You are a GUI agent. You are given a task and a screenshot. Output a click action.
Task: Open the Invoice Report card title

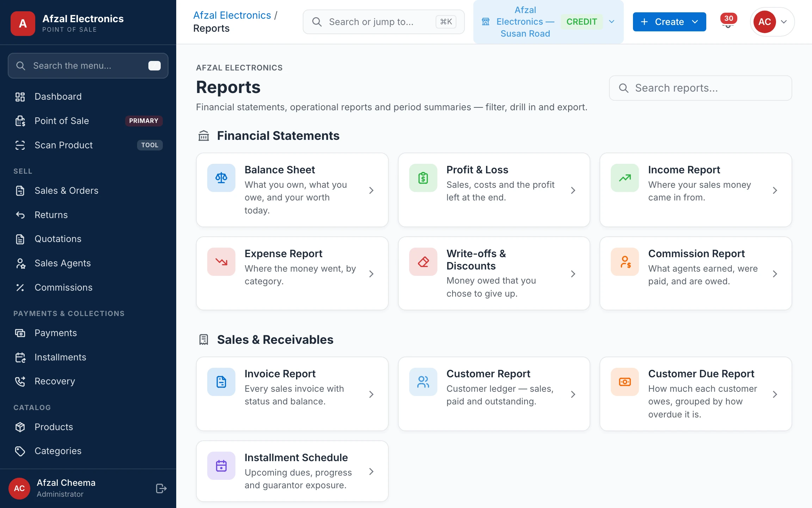[x=280, y=373]
